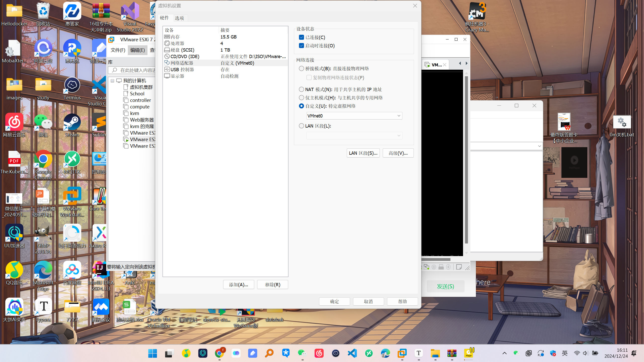Select the Web服务器 VM in library tree
Image resolution: width=644 pixels, height=362 pixels.
click(142, 120)
